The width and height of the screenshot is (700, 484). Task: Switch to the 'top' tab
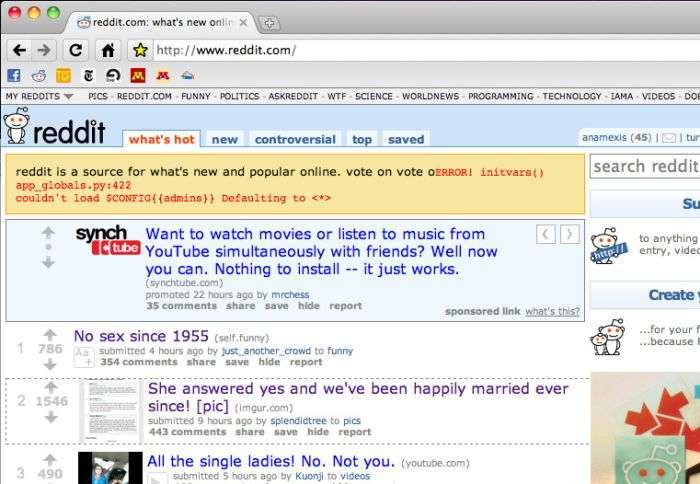[x=362, y=139]
